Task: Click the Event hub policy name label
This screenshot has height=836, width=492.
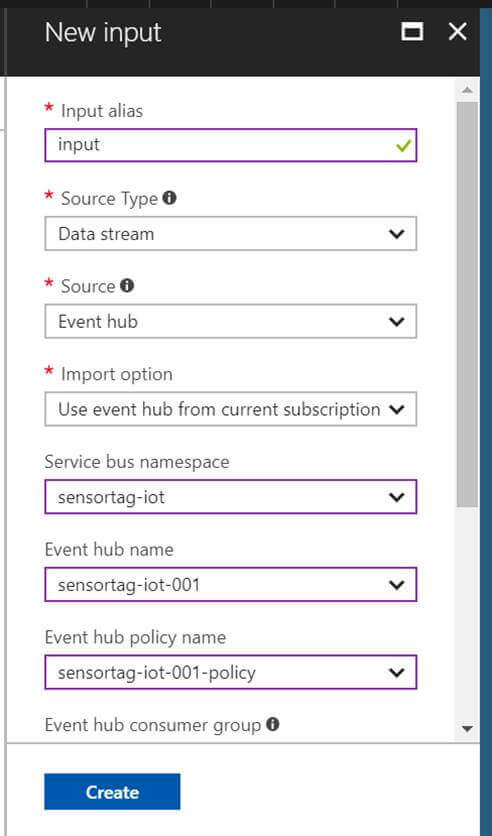Action: [x=135, y=638]
